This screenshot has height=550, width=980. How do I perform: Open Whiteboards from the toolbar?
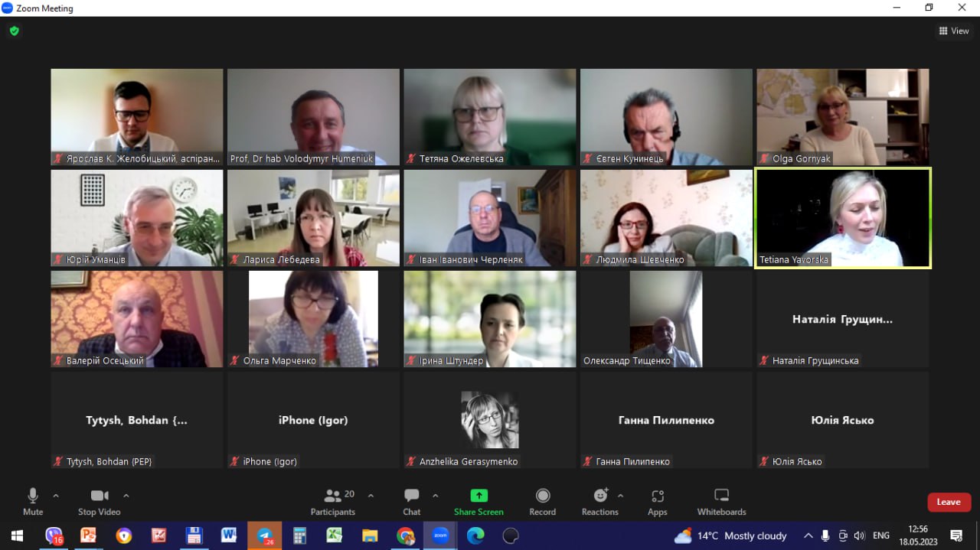[721, 501]
